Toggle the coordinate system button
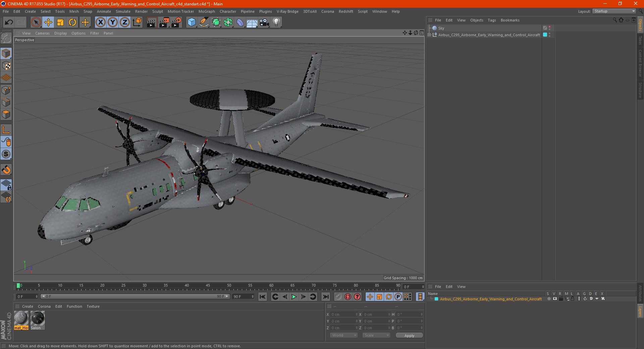Screen dimensions: 644x349 coord(137,22)
